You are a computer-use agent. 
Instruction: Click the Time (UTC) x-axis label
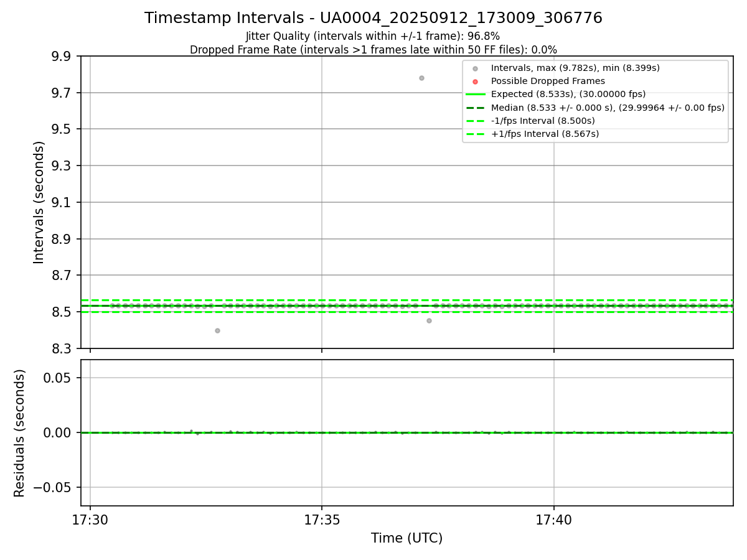(x=407, y=538)
